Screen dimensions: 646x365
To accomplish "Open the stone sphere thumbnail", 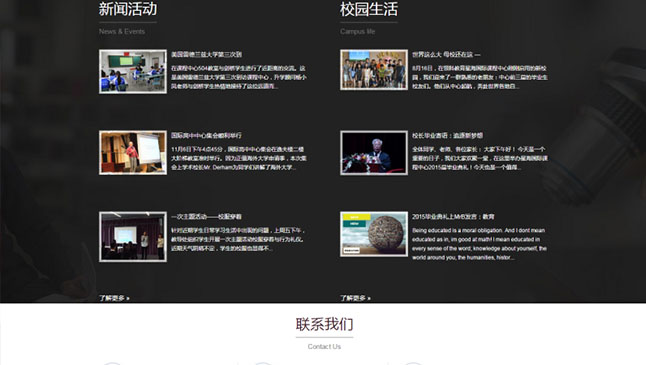I will pyautogui.click(x=374, y=234).
